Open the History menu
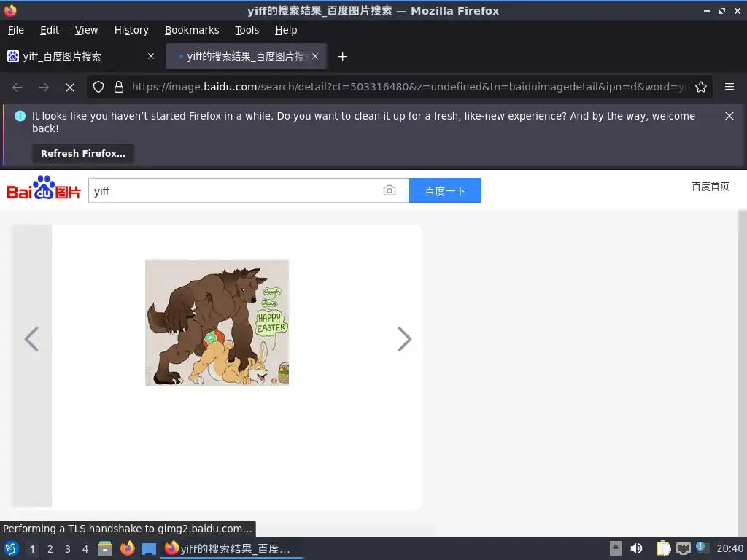This screenshot has height=560, width=747. [131, 30]
